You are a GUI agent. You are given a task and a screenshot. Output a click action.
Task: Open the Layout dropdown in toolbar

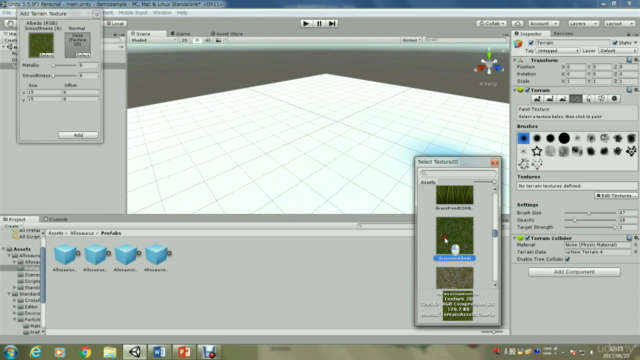(x=619, y=24)
